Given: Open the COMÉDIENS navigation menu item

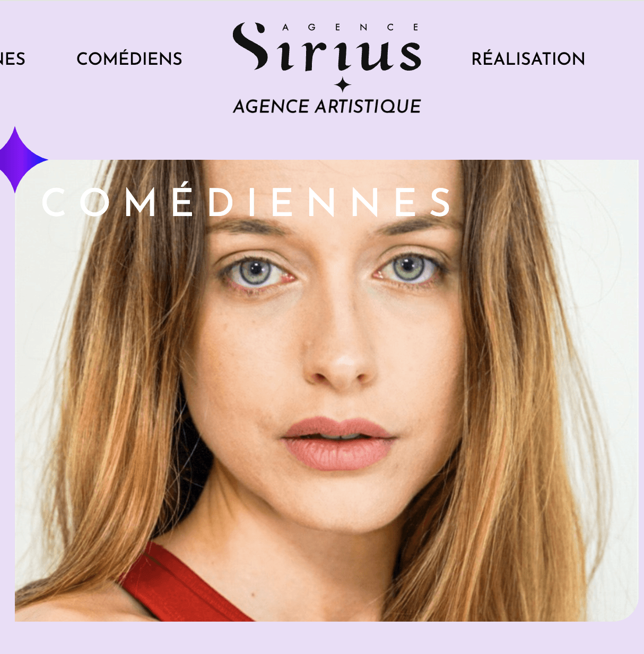Looking at the screenshot, I should 129,58.
